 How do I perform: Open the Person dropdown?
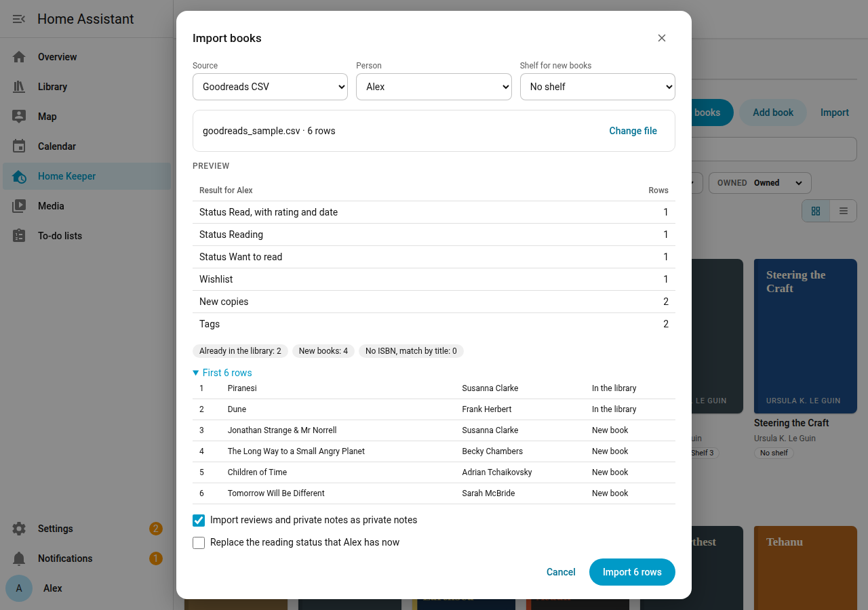(434, 87)
